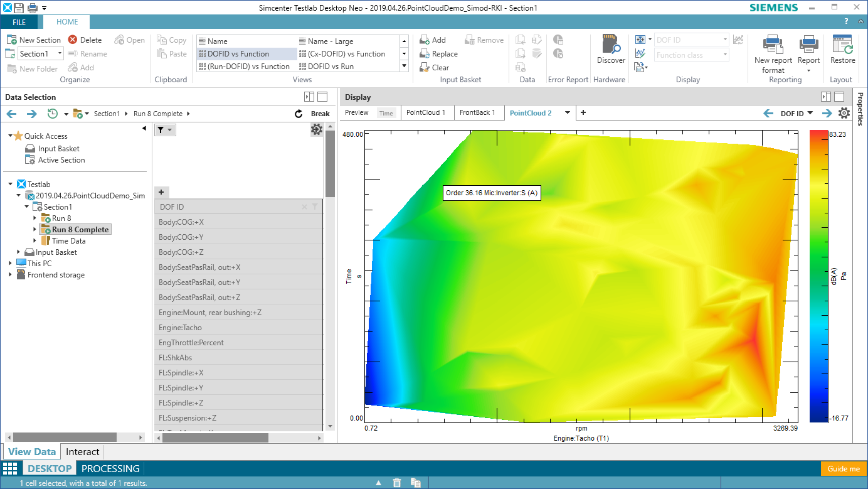Open display settings gear icon
The height and width of the screenshot is (489, 868).
[x=844, y=113]
